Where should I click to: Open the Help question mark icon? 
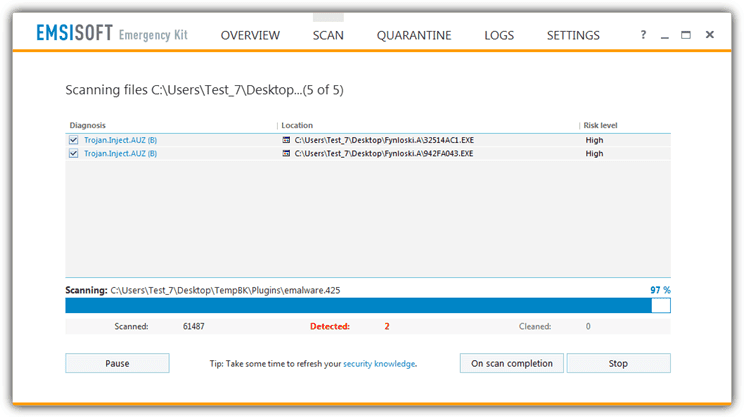643,35
